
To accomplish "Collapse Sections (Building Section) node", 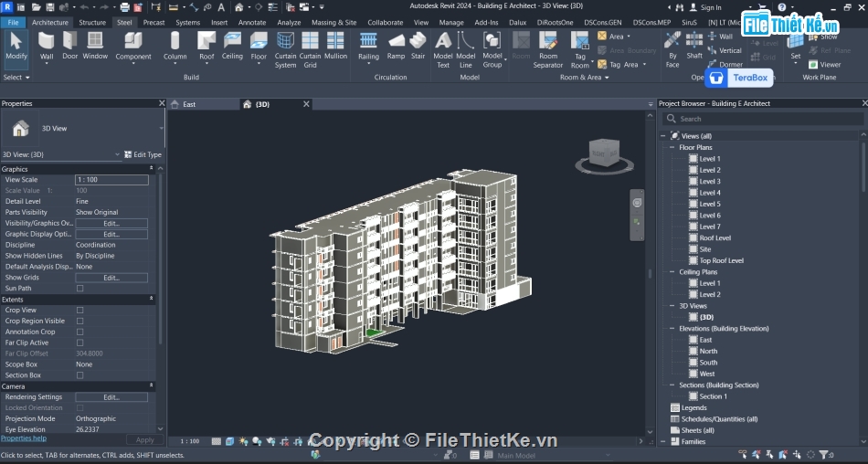I will (x=672, y=385).
